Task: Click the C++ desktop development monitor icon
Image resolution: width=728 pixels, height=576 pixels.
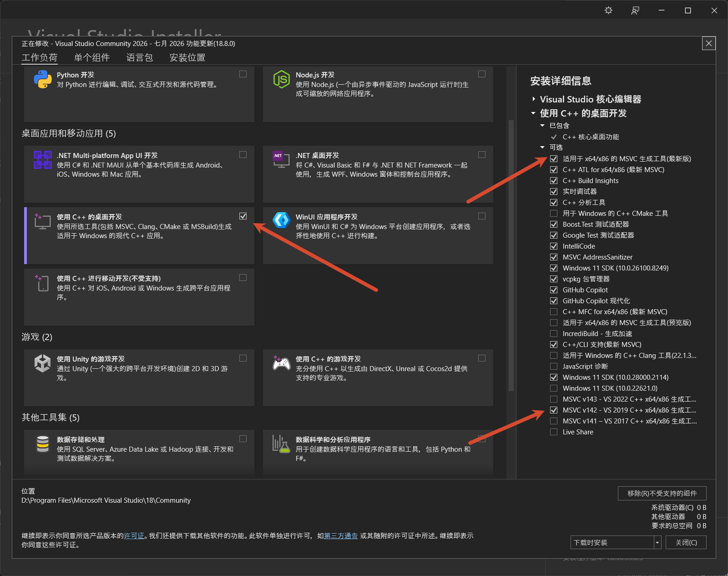Action: point(43,221)
